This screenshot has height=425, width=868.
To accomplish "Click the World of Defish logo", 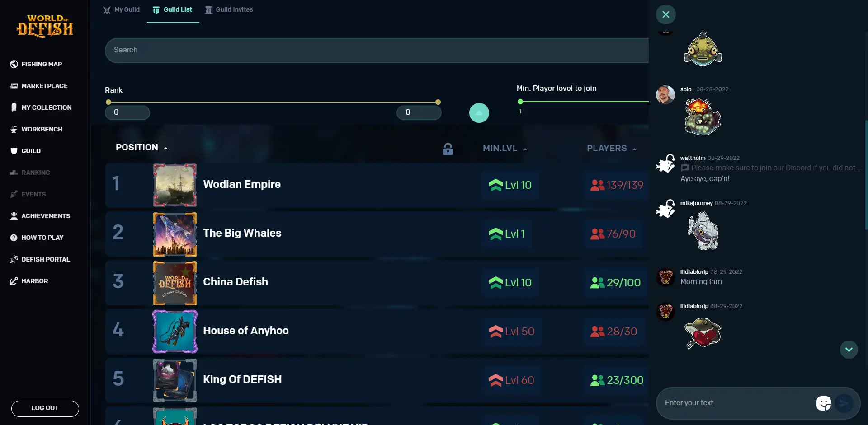I will (45, 26).
